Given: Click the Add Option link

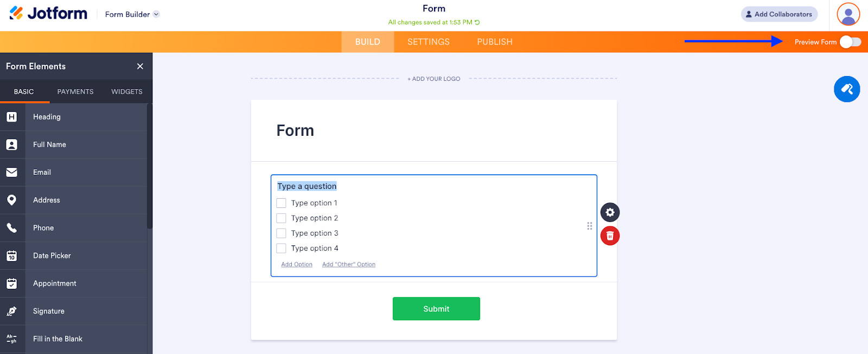Looking at the screenshot, I should [297, 264].
